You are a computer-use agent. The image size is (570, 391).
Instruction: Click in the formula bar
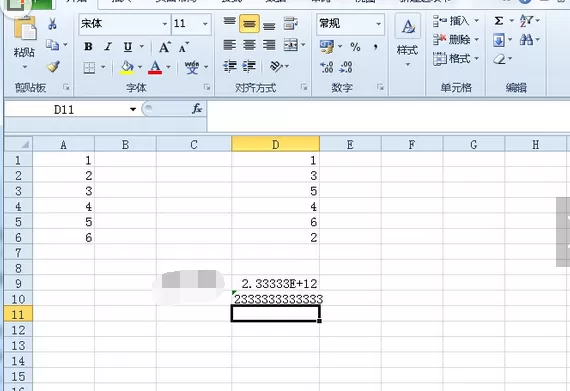pos(388,116)
